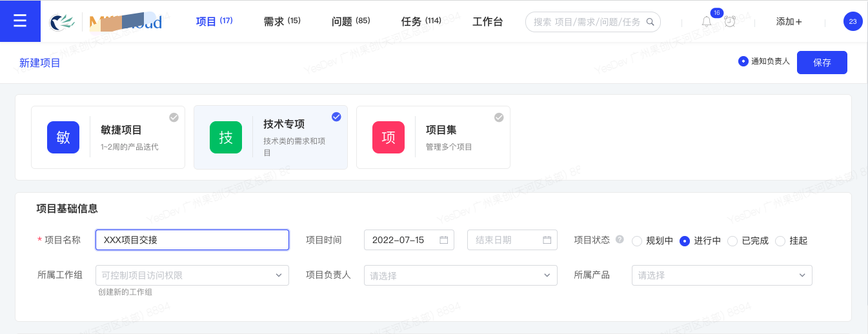Image resolution: width=868 pixels, height=334 pixels.
Task: Click the search magnifier icon
Action: pyautogui.click(x=650, y=22)
